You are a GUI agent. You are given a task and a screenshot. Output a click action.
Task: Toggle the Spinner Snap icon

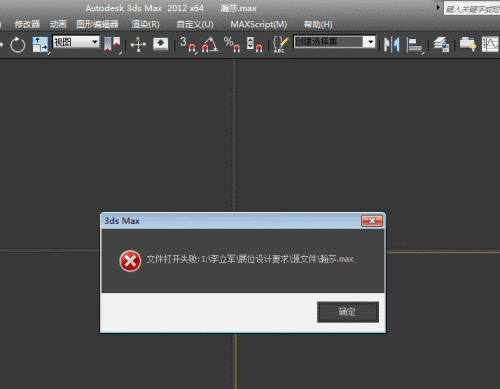pos(254,44)
